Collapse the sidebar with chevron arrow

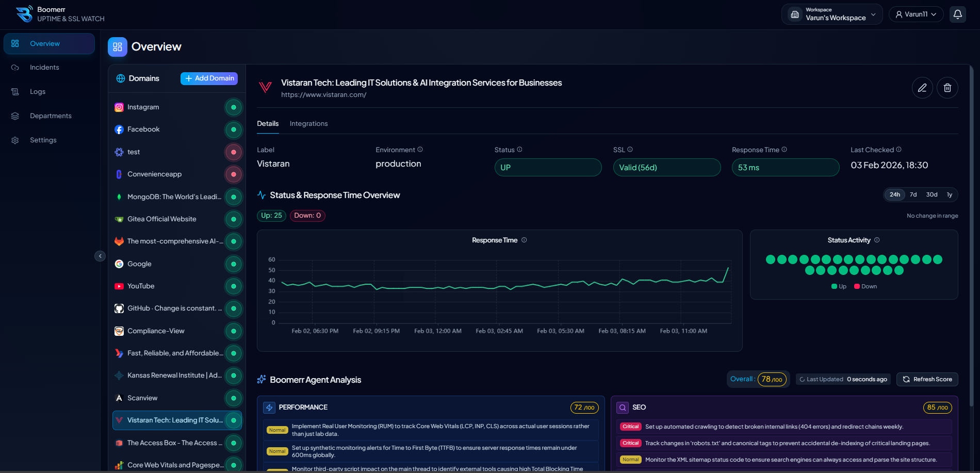coord(100,256)
